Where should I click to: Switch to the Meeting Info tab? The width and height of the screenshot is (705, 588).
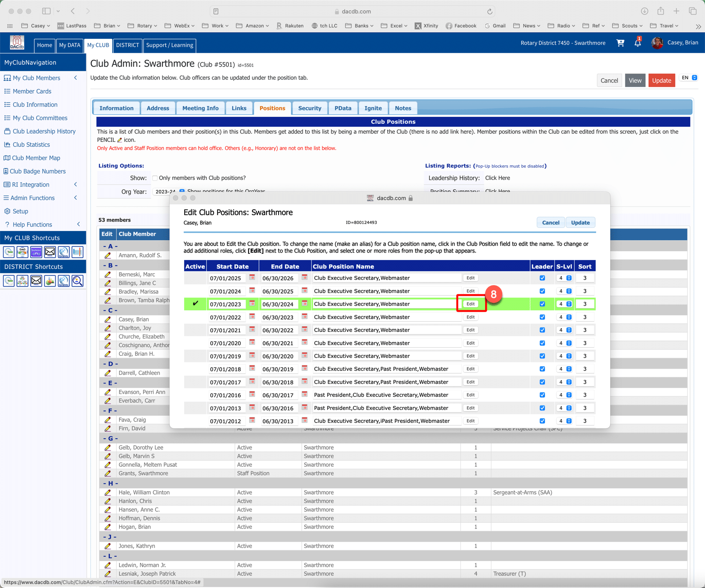coord(200,108)
